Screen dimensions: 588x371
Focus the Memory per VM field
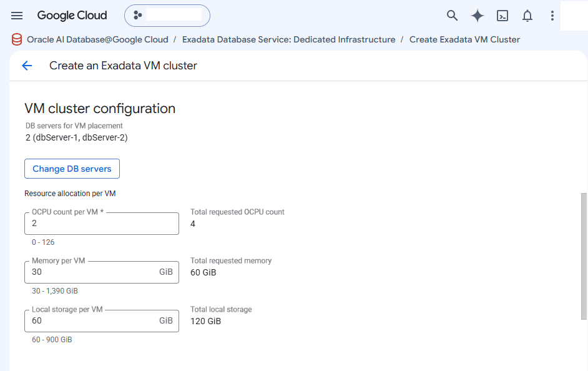point(102,272)
